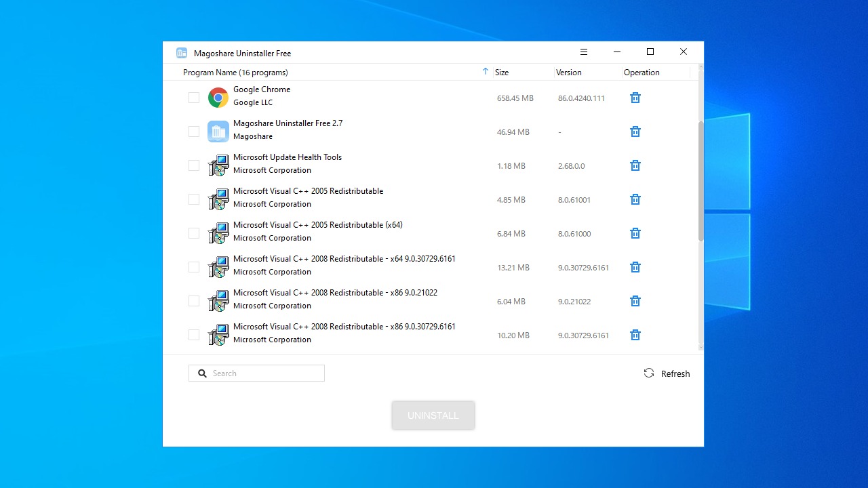Click the vertical scrollbar thumb
This screenshot has width=868, height=488.
click(x=701, y=181)
